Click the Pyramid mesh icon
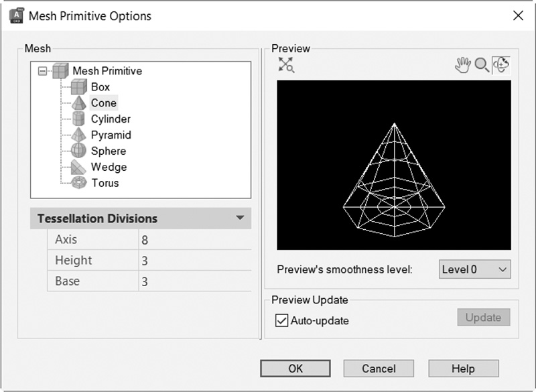Screen dimensions: 536x392 point(78,135)
